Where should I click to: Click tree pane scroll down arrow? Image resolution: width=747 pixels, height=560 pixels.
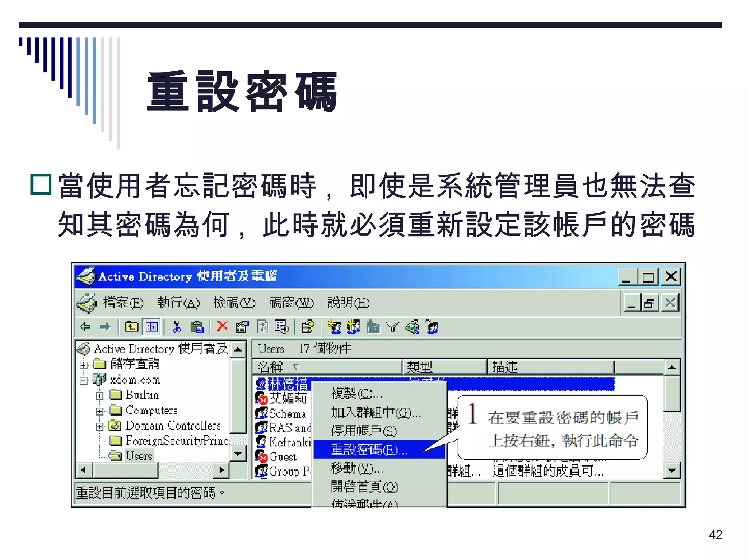click(x=238, y=454)
